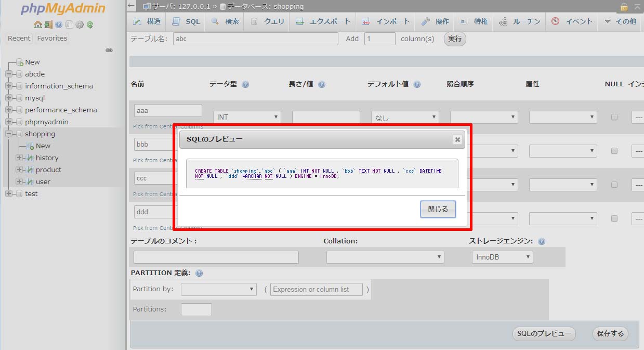Enable NULL checkbox for column bbb
Image resolution: width=644 pixels, height=350 pixels.
pos(614,151)
